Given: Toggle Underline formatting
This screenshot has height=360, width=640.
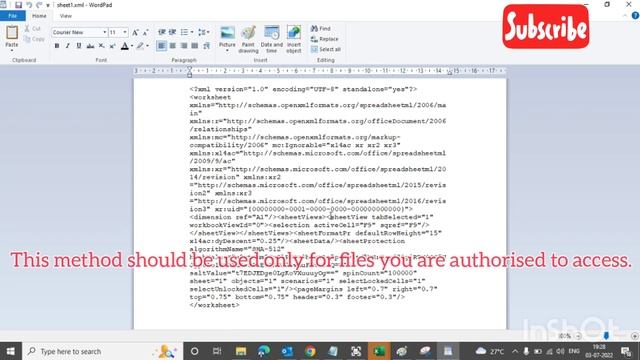Looking at the screenshot, I should pos(79,46).
